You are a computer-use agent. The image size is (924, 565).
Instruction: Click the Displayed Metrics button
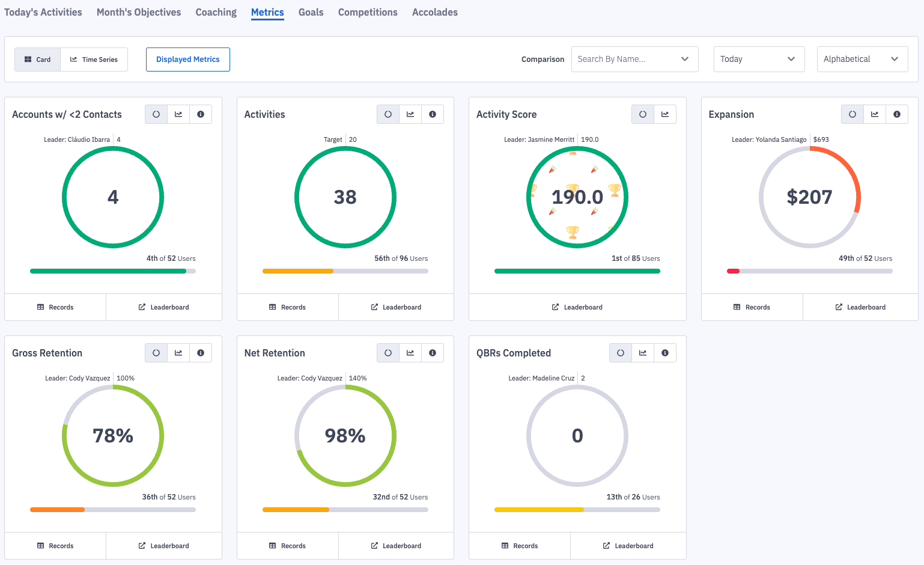[x=187, y=60]
